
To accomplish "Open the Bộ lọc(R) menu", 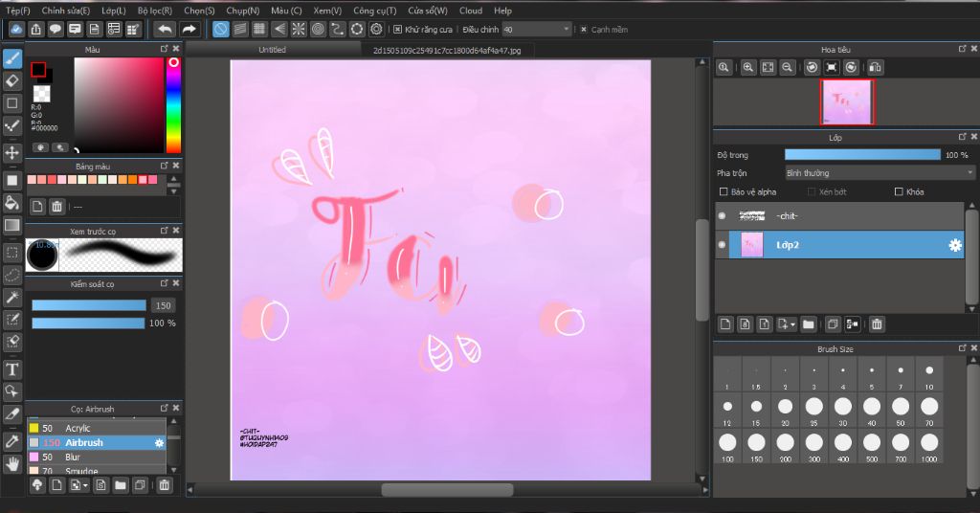I will pos(154,11).
